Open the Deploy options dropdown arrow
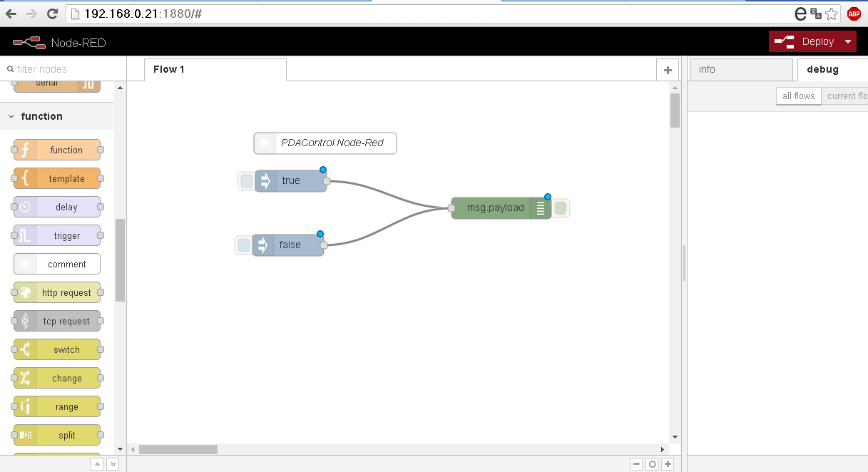 (x=848, y=41)
